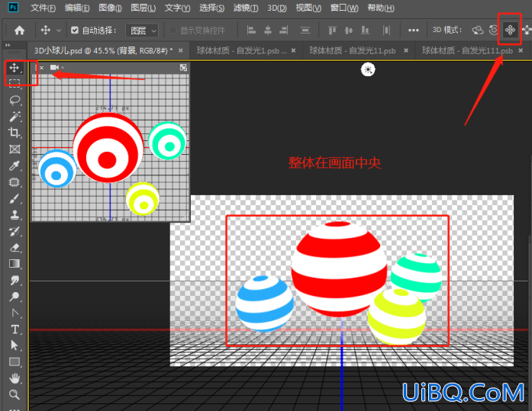This screenshot has width=532, height=411.
Task: Select the Dodge tool
Action: [x=15, y=297]
